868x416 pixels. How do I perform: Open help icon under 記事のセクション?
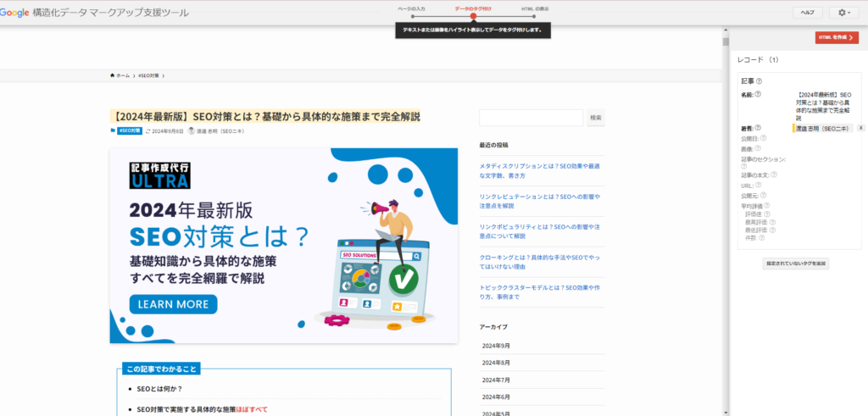pyautogui.click(x=743, y=165)
